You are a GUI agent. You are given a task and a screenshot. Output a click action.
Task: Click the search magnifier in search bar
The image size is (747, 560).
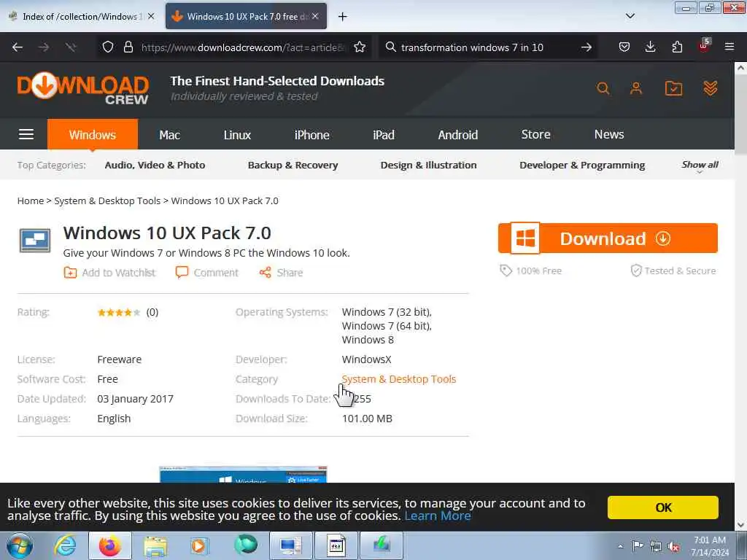click(391, 47)
